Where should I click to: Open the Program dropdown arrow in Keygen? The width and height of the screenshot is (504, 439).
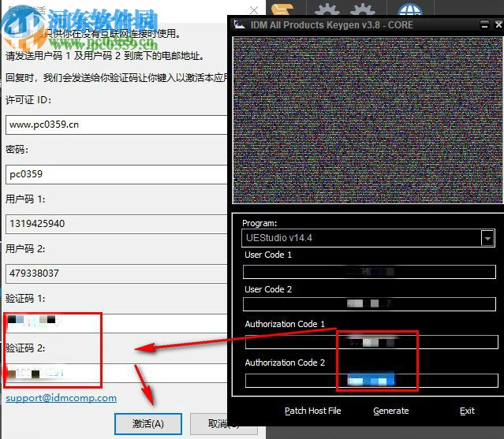[x=487, y=238]
